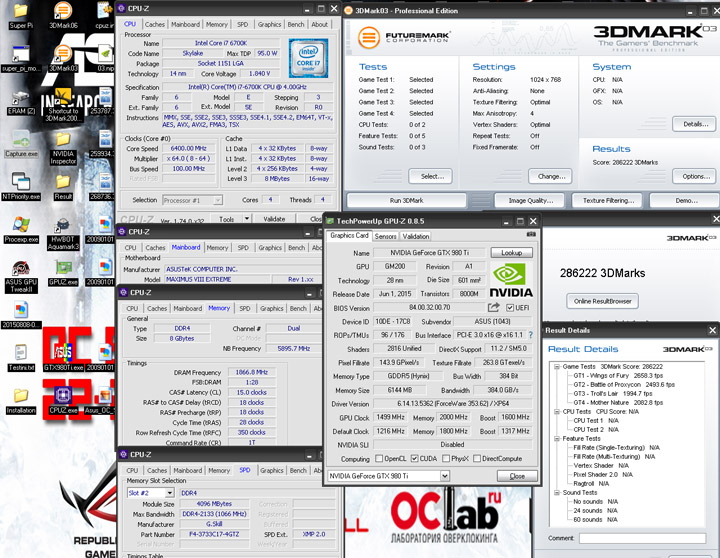
Task: Open Caches tab in the CPU-Z processor window
Action: click(x=155, y=24)
